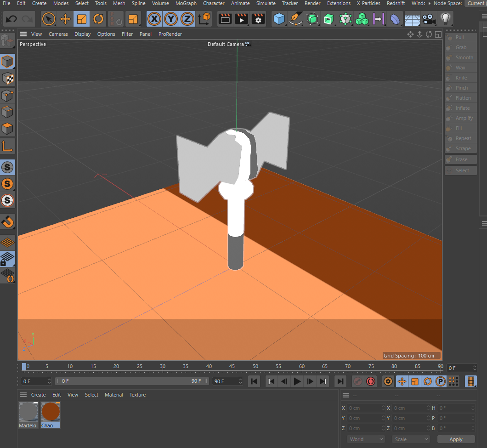Add a Light object
The image size is (487, 448).
tap(446, 19)
